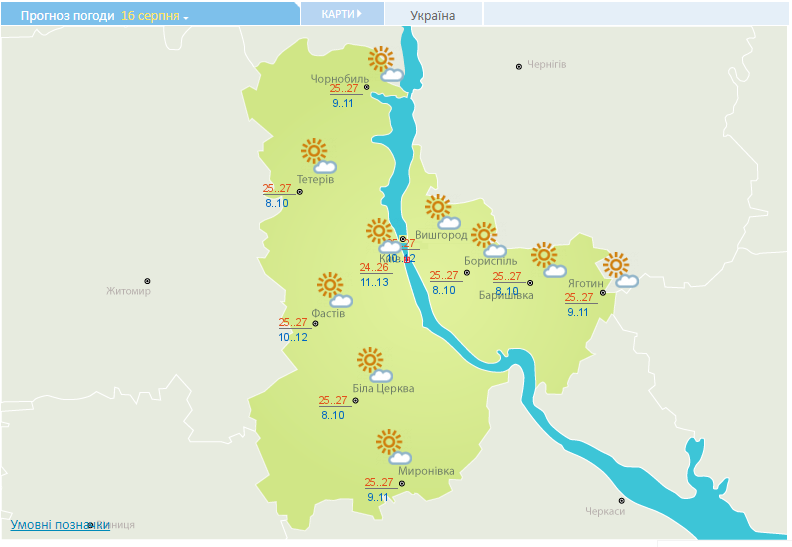Select the Чорнобиль city marker dot
792x547 pixels.
point(367,87)
